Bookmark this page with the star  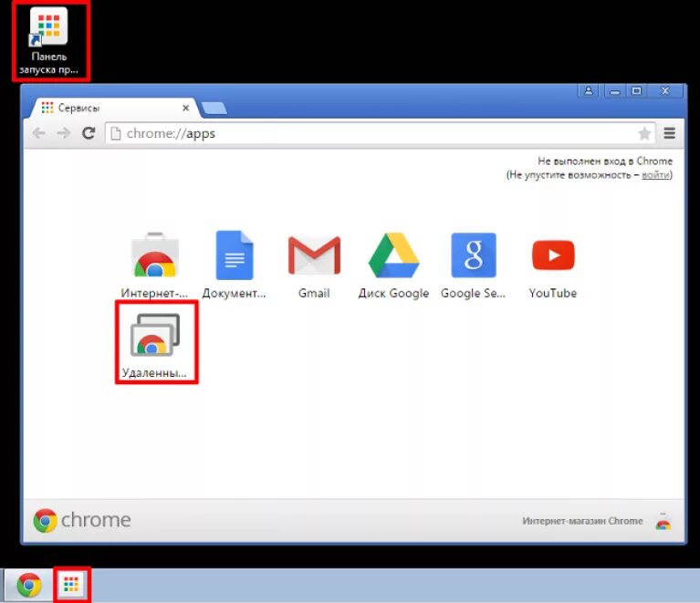(x=644, y=133)
